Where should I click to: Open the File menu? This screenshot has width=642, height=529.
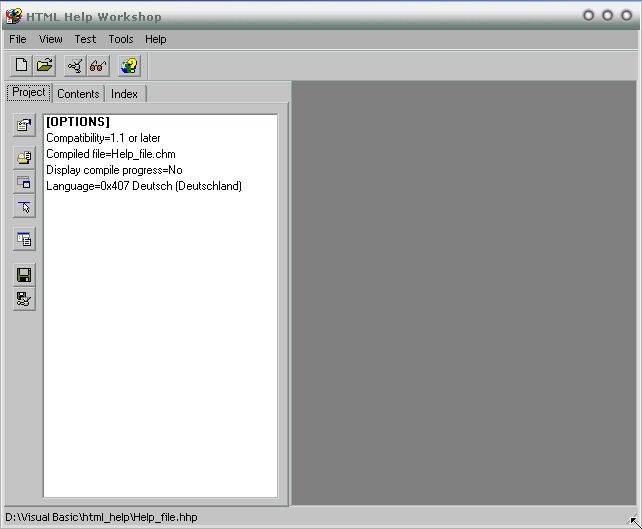point(18,39)
